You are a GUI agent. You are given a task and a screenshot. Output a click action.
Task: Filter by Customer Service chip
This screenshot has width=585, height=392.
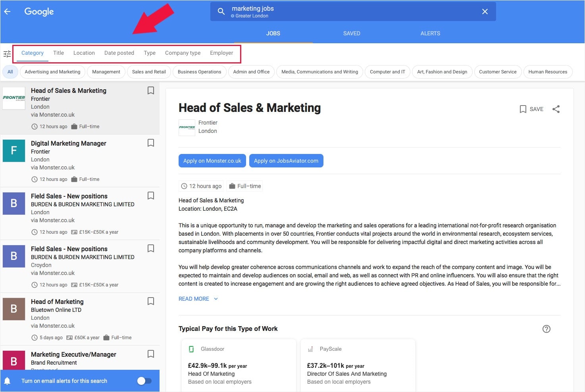click(x=498, y=72)
